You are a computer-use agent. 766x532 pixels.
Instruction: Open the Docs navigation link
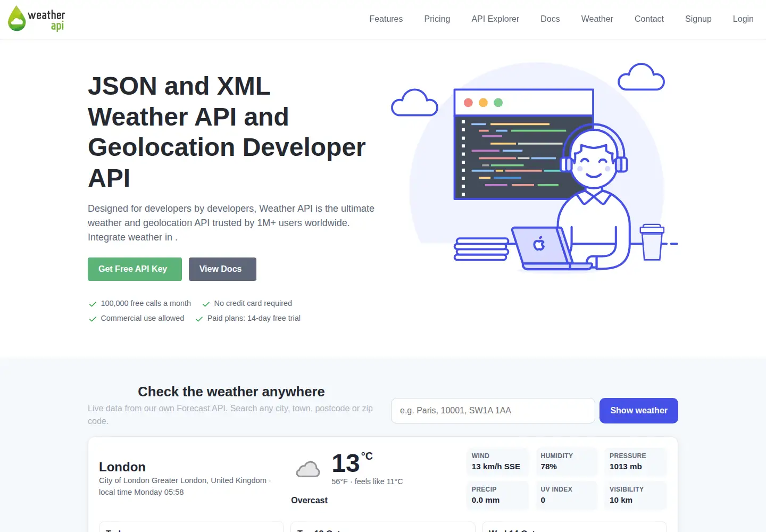(x=550, y=19)
